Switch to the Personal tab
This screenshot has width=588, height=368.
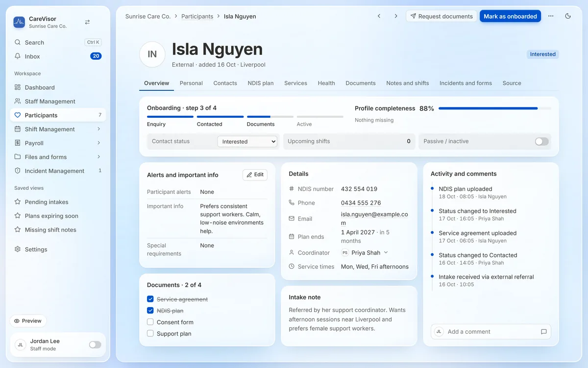[191, 83]
